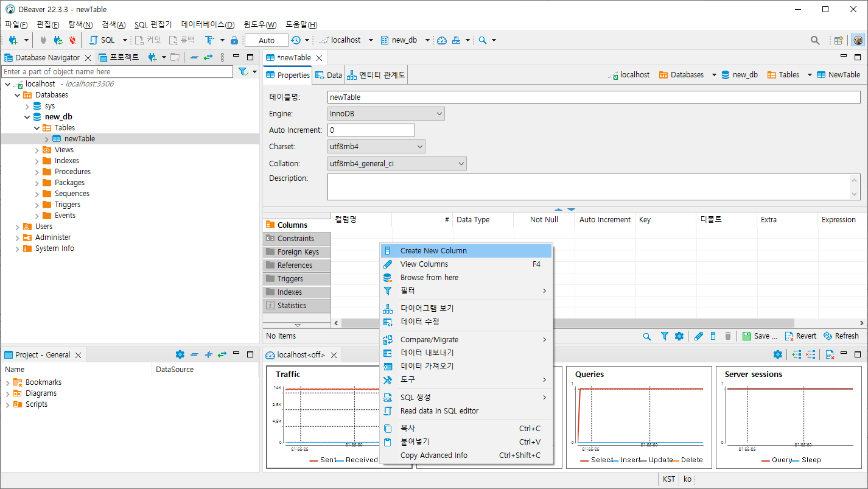Choose View Columns from context menu
This screenshot has height=489, width=868.
click(466, 264)
